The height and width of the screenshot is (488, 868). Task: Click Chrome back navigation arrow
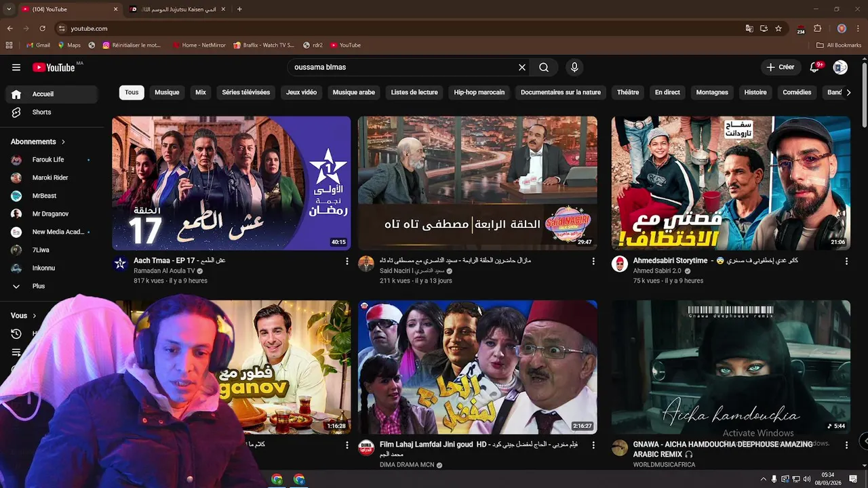[9, 28]
